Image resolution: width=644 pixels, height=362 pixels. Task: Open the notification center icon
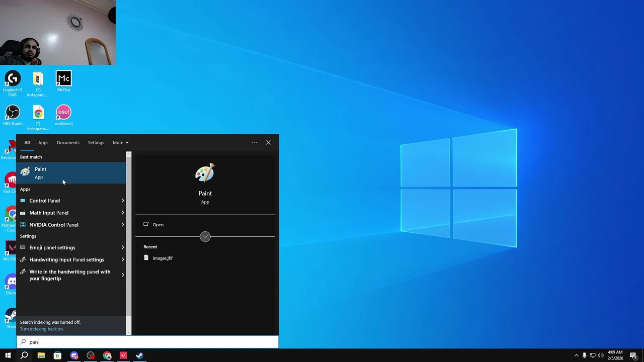pos(633,355)
